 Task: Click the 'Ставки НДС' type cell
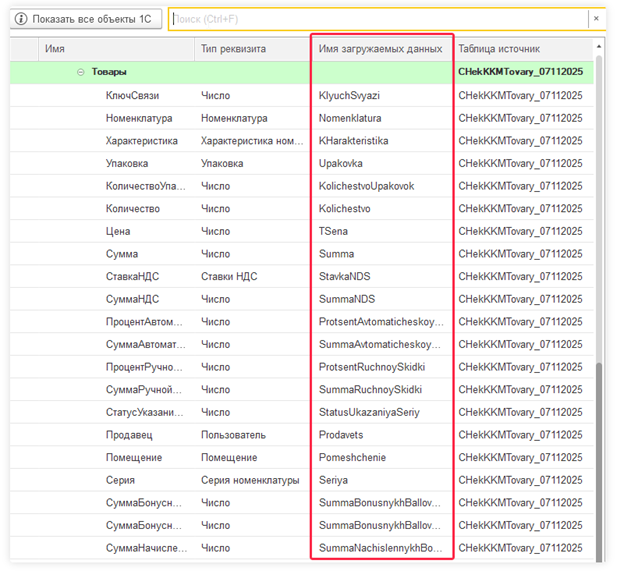click(x=231, y=276)
